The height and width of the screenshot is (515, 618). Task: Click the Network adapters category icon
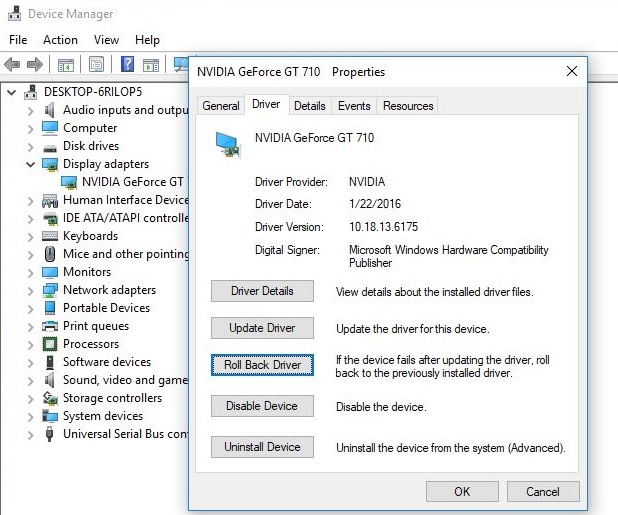point(50,290)
